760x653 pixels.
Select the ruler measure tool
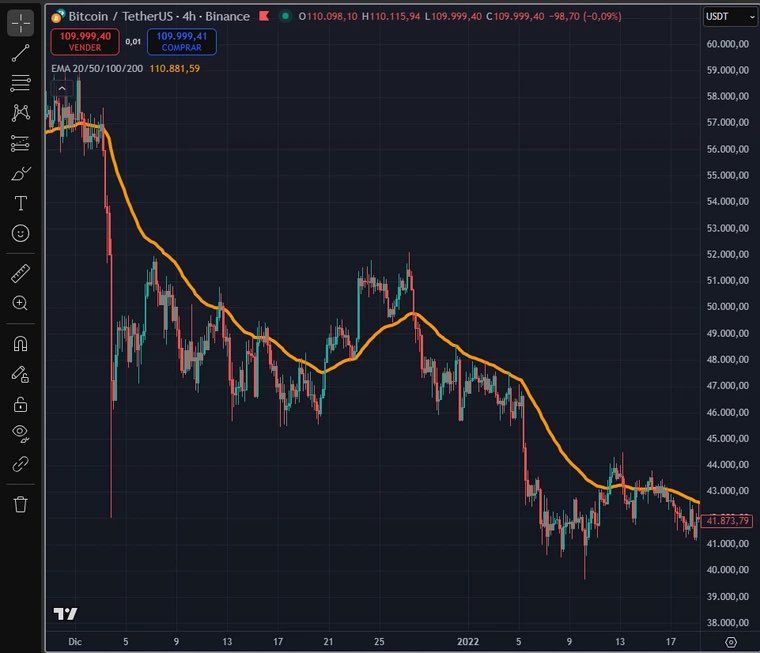(x=20, y=273)
